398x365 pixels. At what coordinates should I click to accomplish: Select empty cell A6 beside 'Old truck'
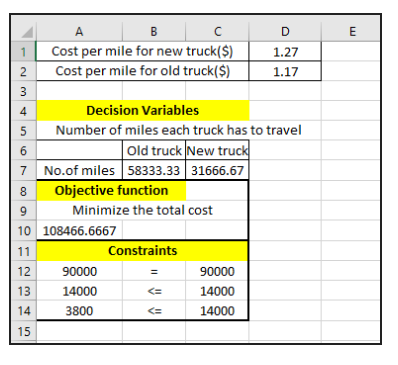click(79, 150)
